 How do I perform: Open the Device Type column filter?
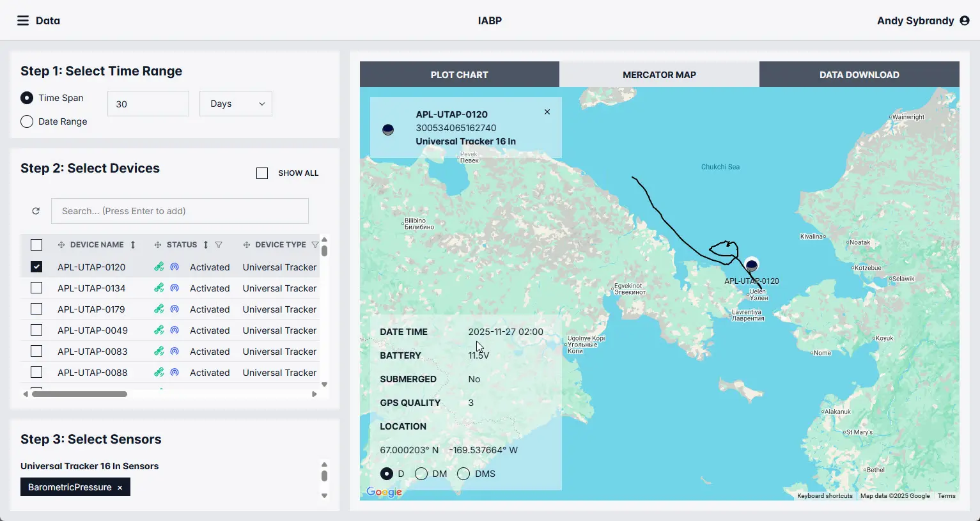pyautogui.click(x=315, y=245)
